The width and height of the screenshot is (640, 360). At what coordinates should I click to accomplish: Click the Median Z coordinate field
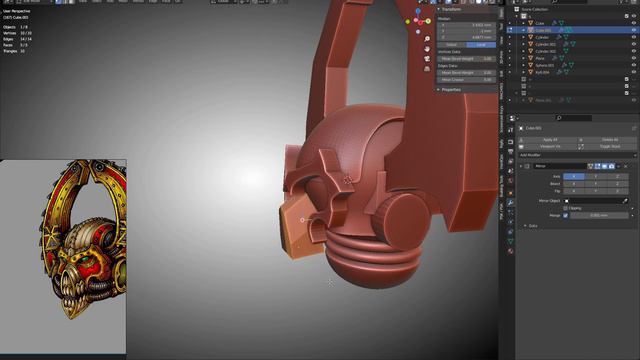click(467, 37)
